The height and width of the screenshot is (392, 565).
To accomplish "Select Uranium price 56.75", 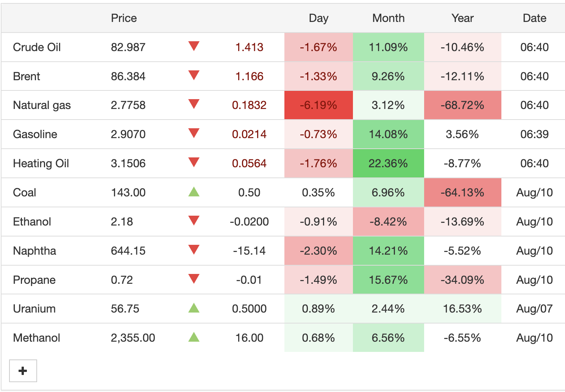I will click(125, 309).
